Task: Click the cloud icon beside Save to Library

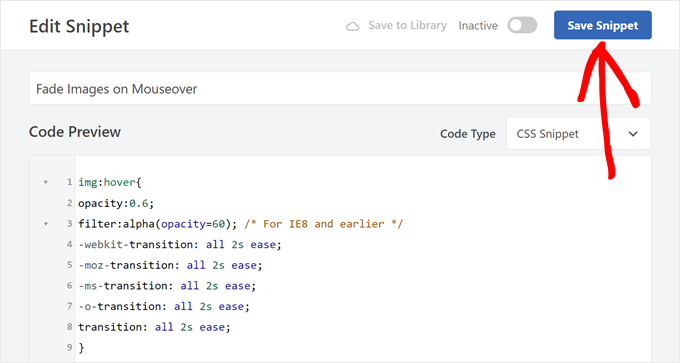Action: [x=352, y=26]
